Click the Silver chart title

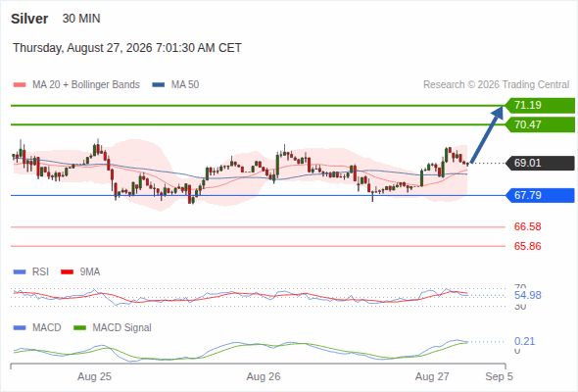tap(29, 19)
